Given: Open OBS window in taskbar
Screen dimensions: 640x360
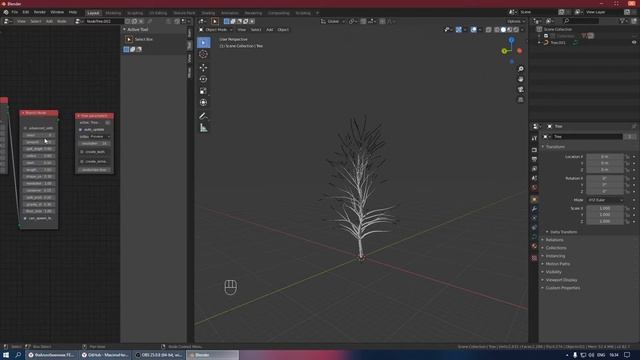Looking at the screenshot, I should (x=159, y=355).
